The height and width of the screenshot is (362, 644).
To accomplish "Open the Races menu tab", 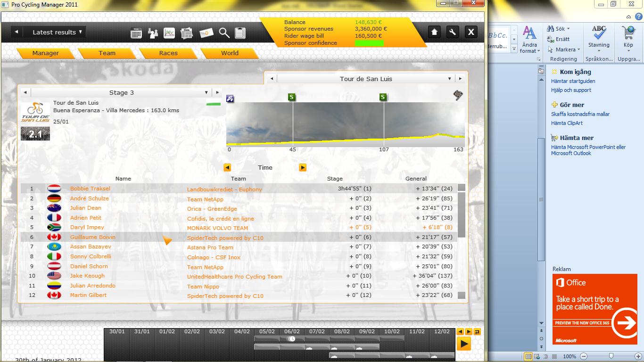I will click(168, 53).
